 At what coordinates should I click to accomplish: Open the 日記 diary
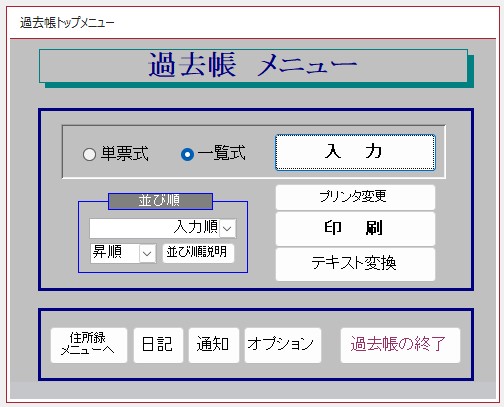(x=158, y=345)
